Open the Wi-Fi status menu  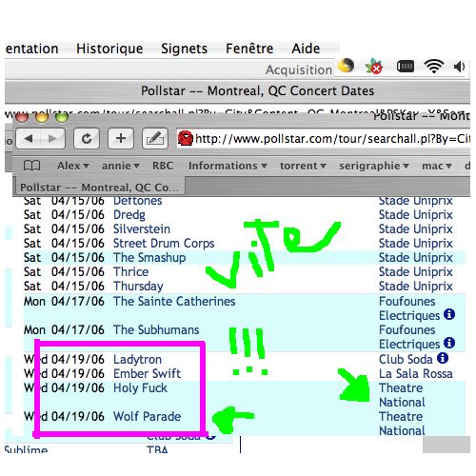[434, 67]
